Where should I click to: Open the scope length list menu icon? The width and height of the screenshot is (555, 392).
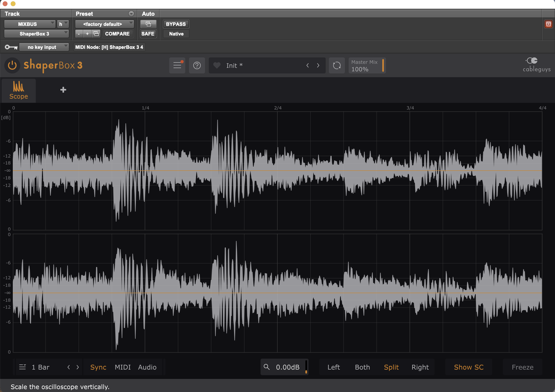point(22,367)
